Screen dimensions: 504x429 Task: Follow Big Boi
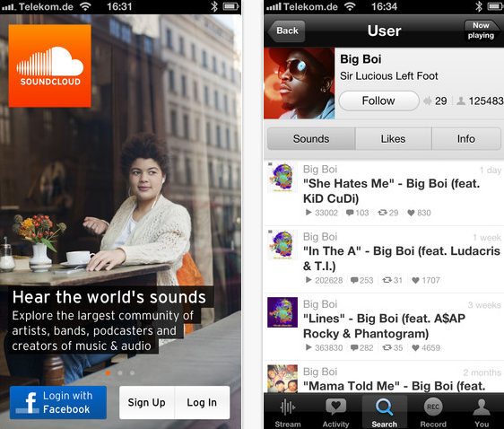pos(379,101)
